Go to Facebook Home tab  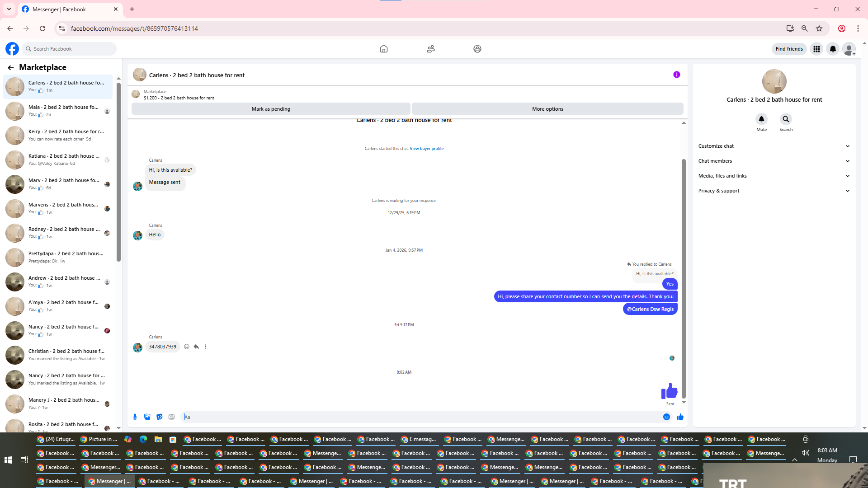coord(383,49)
